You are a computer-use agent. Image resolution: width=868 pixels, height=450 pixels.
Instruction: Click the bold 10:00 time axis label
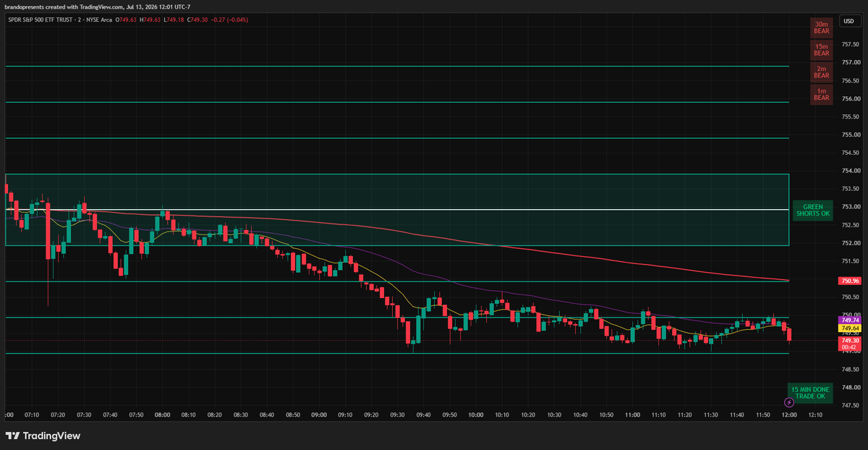point(475,415)
